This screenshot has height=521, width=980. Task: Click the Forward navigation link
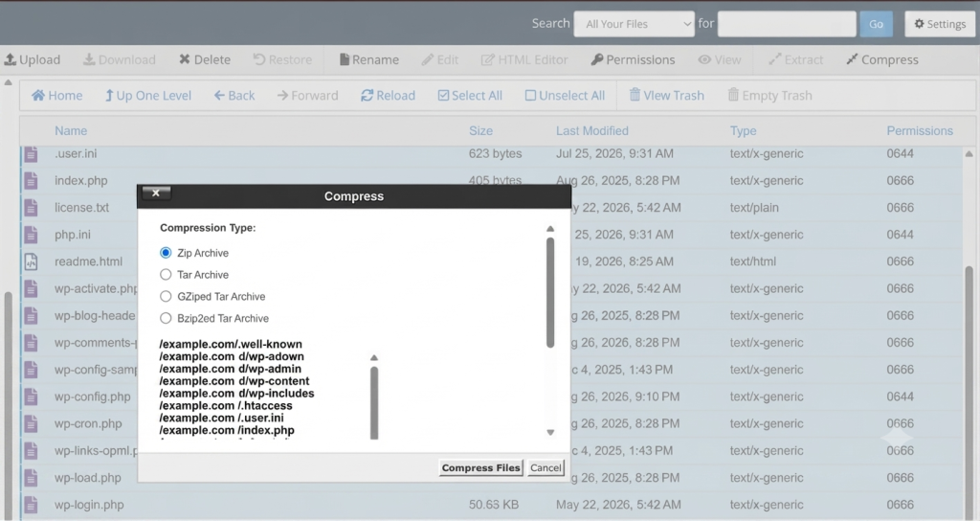[x=307, y=95]
